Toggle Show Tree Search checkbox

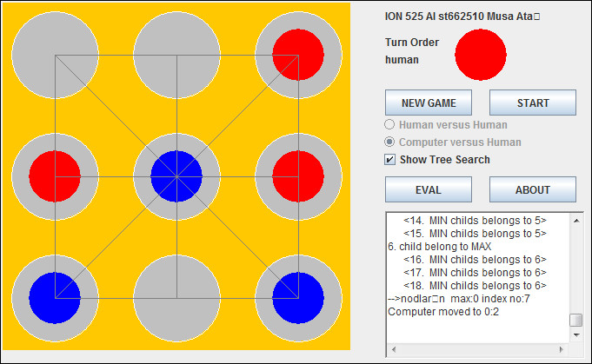437,159
